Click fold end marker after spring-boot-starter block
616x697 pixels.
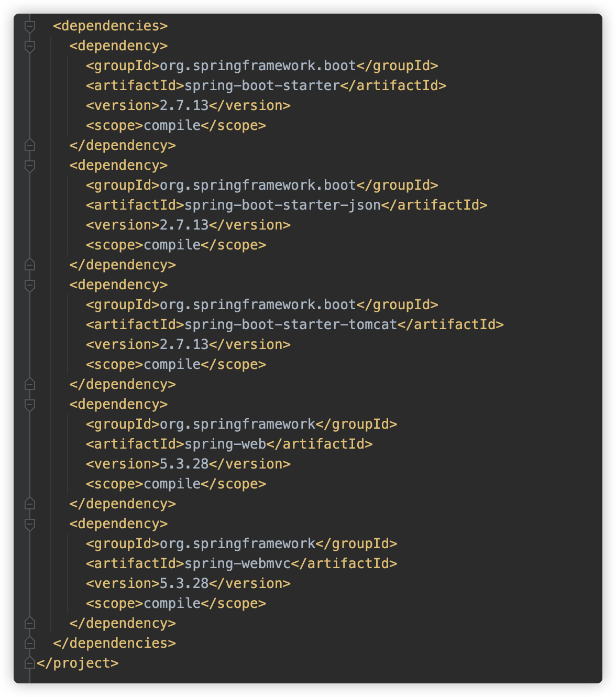(x=30, y=145)
